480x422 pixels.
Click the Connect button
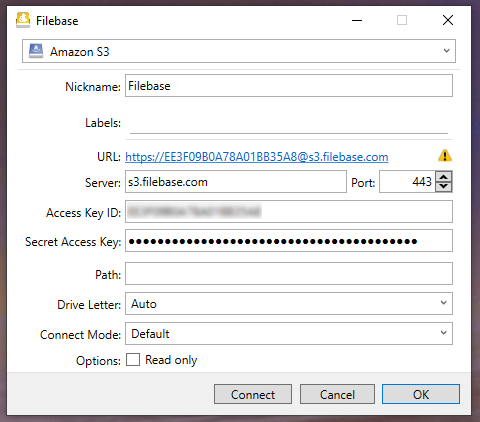tap(253, 394)
